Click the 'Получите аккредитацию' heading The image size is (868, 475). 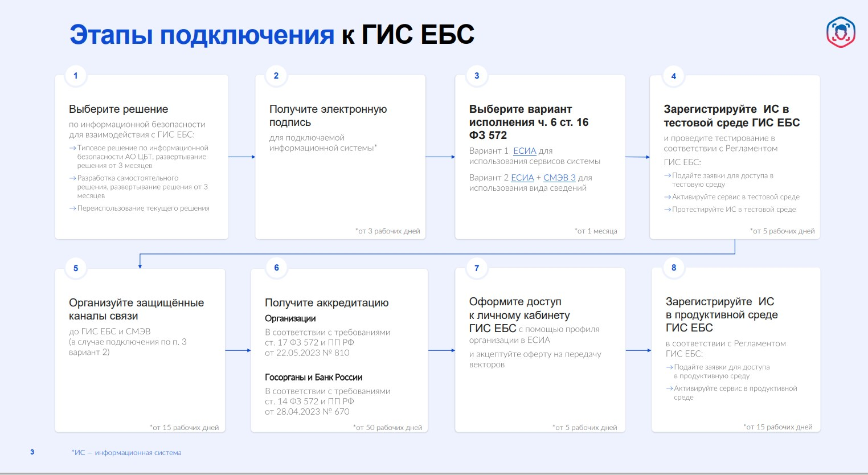[326, 302]
